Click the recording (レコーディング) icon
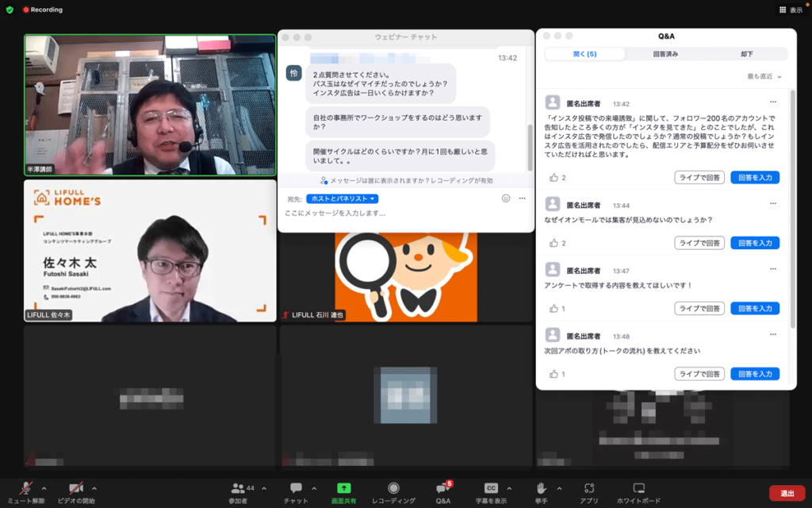812x508 pixels. [x=393, y=487]
